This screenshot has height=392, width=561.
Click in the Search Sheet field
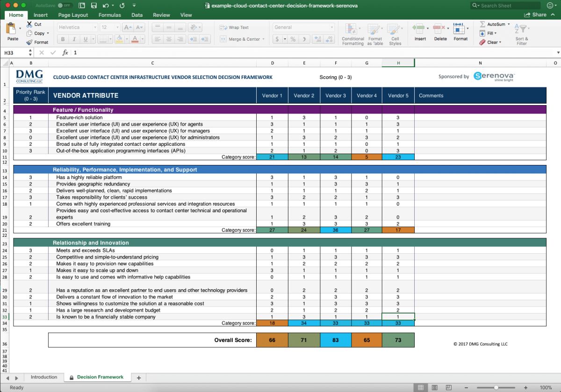click(505, 6)
